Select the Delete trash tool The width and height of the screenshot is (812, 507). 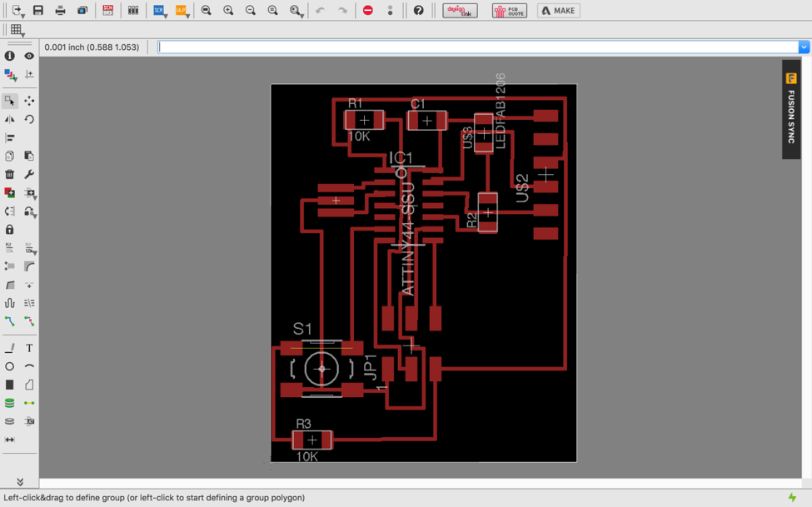pyautogui.click(x=9, y=175)
